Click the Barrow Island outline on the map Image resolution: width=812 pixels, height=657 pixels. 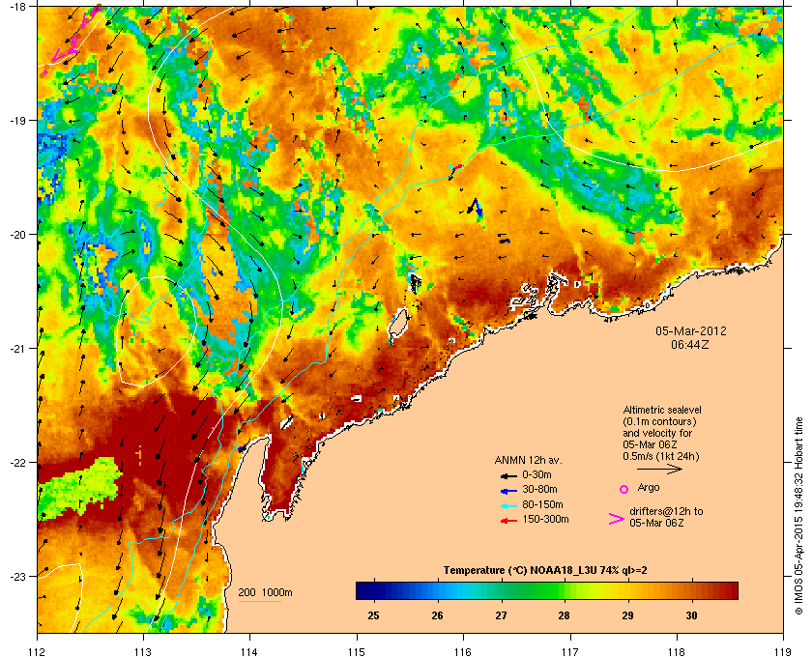point(397,325)
